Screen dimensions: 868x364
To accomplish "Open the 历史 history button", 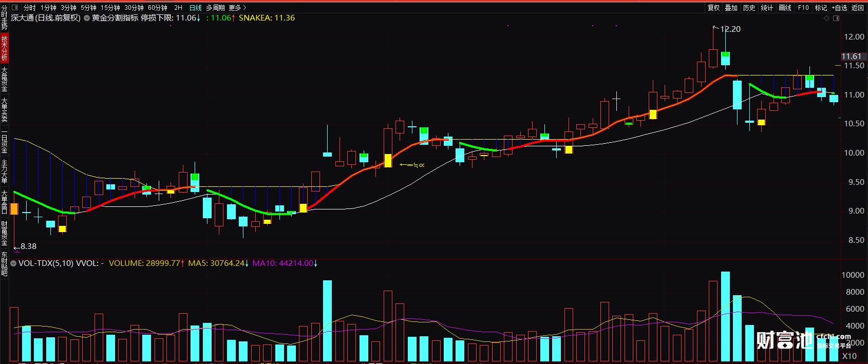I will point(749,8).
